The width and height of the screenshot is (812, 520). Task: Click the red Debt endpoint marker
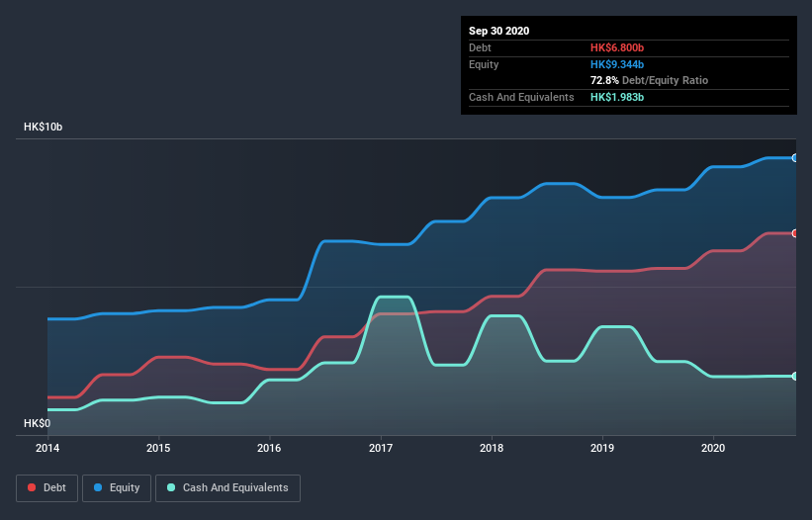pos(795,233)
